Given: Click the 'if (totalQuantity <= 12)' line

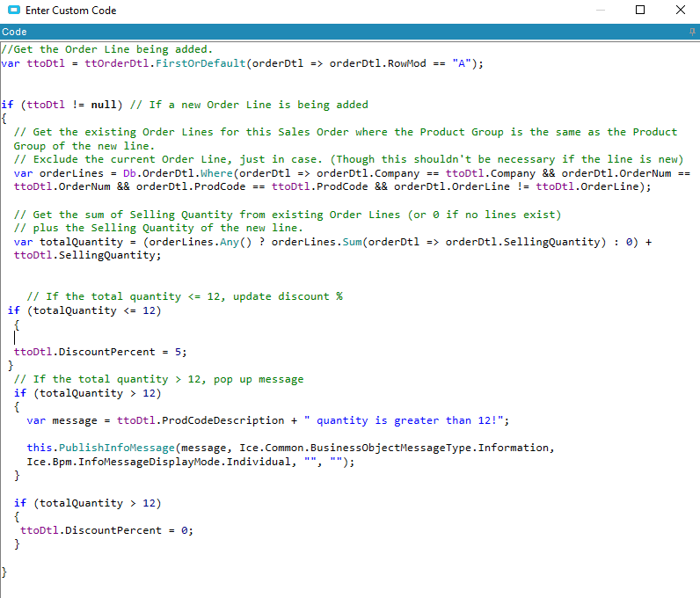Looking at the screenshot, I should 84,310.
